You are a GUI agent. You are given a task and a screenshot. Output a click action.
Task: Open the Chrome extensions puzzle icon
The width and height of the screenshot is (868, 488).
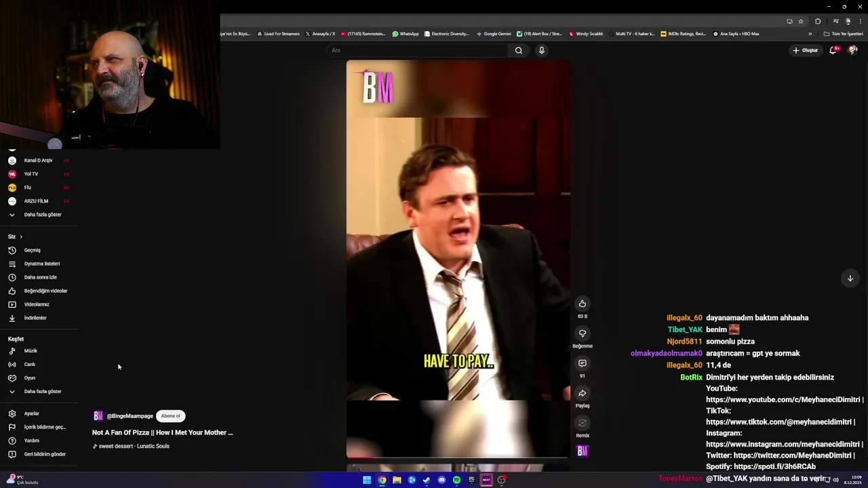pos(818,21)
